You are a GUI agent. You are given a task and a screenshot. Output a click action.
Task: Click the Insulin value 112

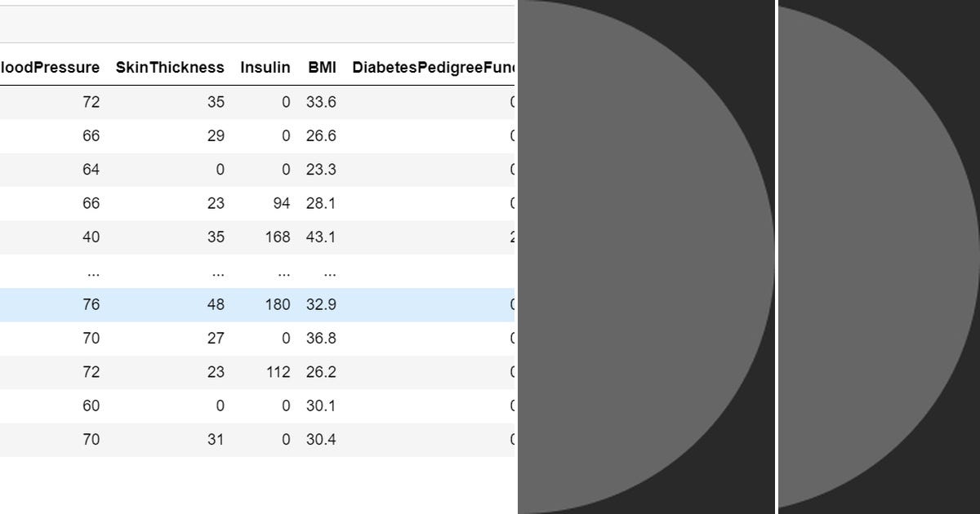coord(278,372)
